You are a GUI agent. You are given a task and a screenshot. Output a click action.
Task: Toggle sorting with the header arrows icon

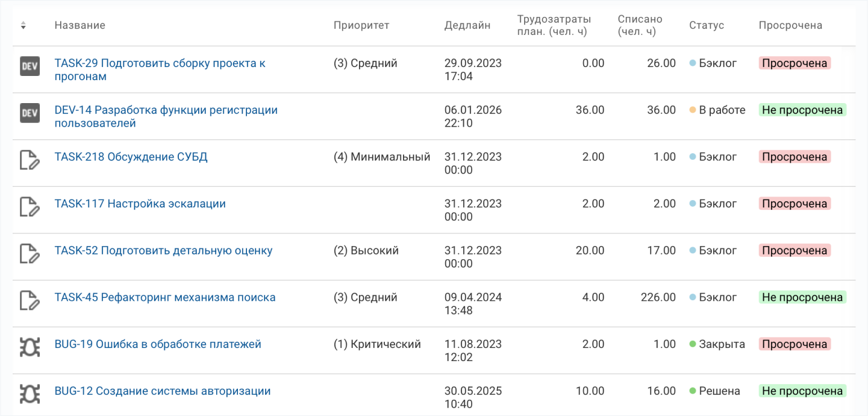tap(23, 25)
